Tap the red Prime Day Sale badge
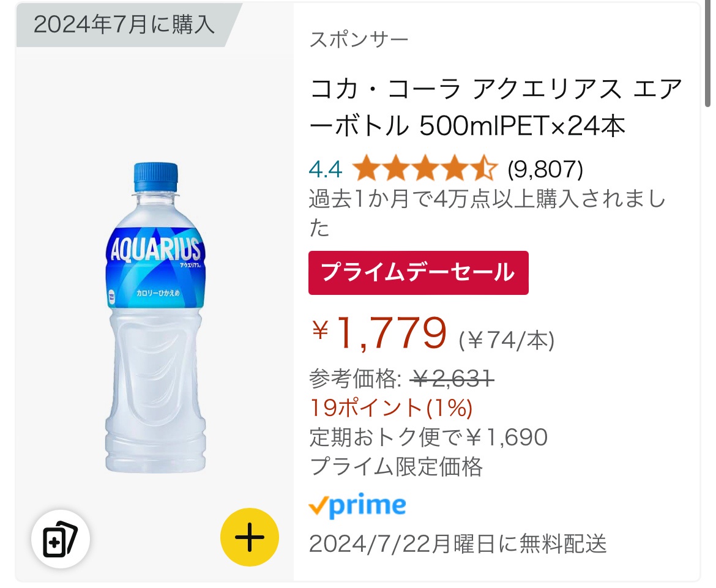716x588 pixels. tap(418, 273)
